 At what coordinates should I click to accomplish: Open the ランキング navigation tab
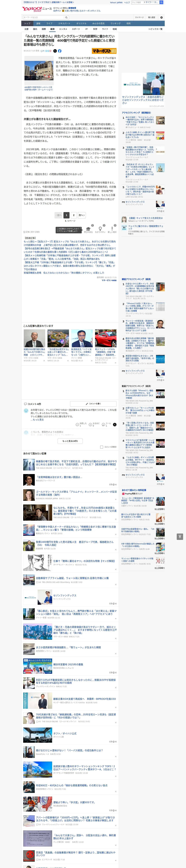(115, 24)
